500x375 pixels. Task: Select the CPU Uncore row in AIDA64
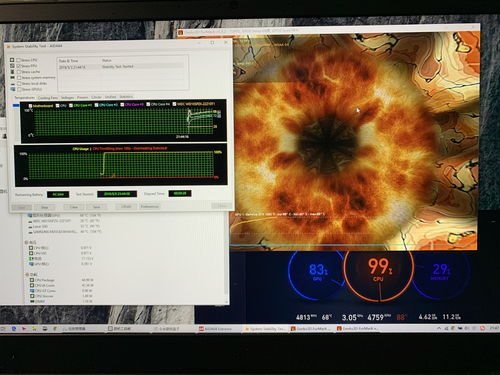tap(63, 296)
